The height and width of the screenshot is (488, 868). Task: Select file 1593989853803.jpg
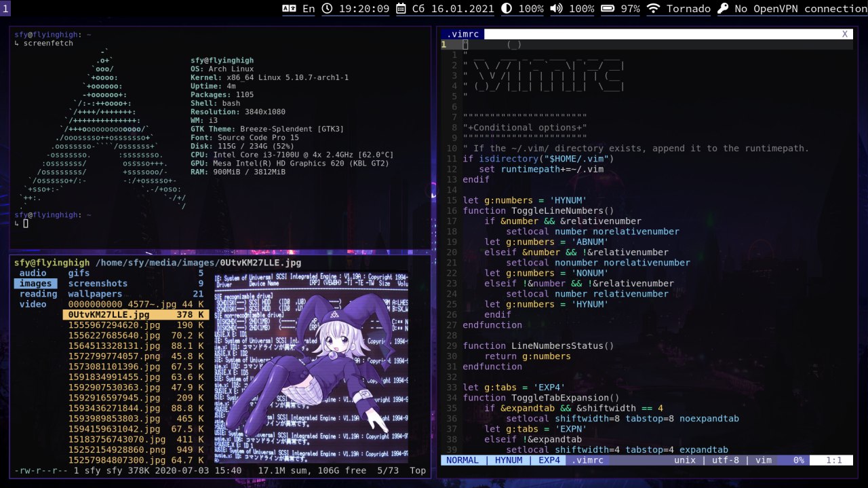pyautogui.click(x=136, y=419)
